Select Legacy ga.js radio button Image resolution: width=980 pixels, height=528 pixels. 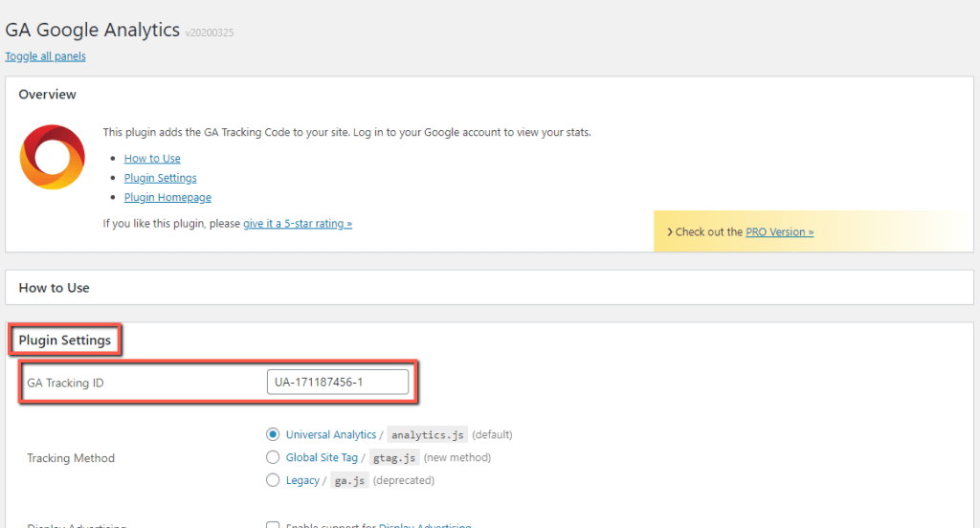coord(273,480)
